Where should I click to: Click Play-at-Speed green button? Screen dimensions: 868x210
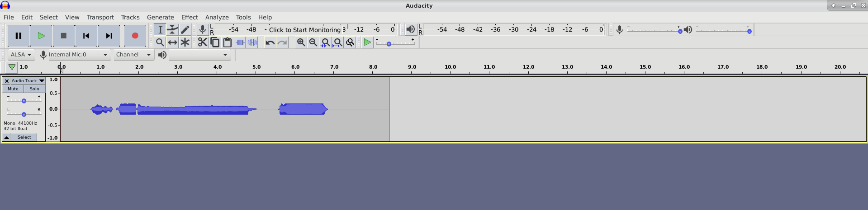[x=367, y=42]
